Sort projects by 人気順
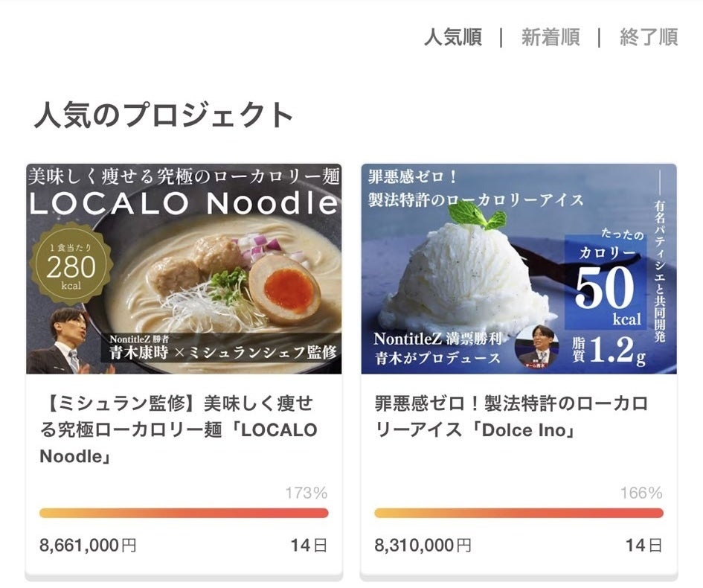This screenshot has height=588, width=703. [453, 37]
